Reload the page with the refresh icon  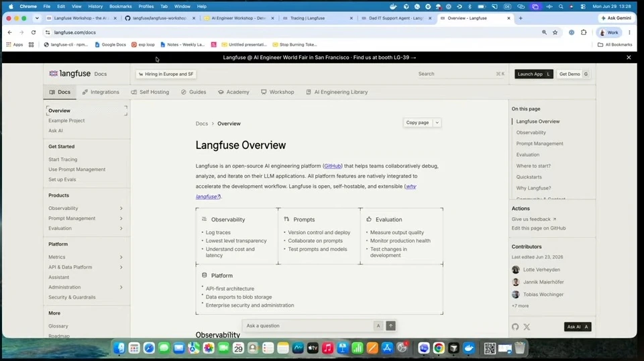click(34, 32)
